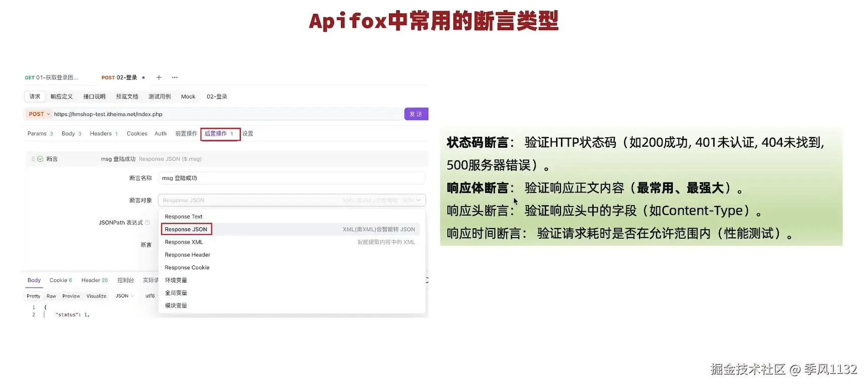Open the Cookies tab
This screenshot has width=868, height=387.
(x=137, y=134)
